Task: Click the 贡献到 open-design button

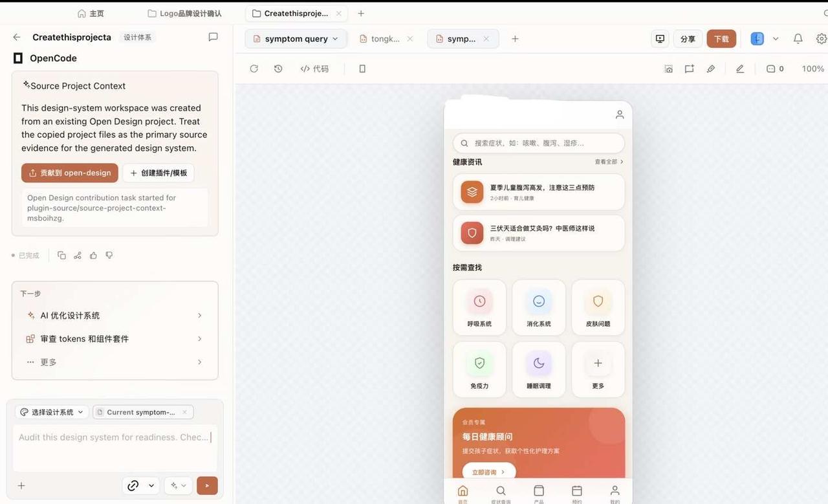Action: click(x=70, y=173)
